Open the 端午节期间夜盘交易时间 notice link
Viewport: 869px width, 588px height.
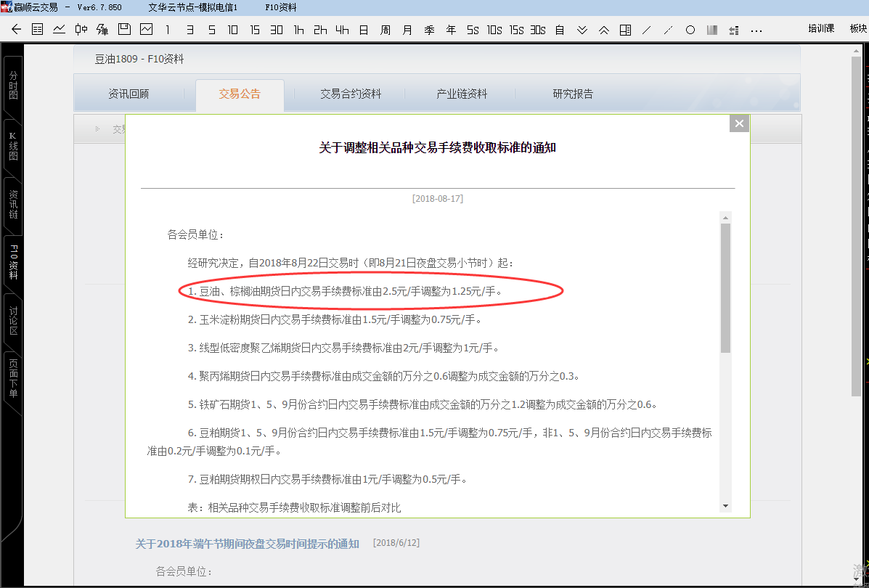pyautogui.click(x=247, y=544)
